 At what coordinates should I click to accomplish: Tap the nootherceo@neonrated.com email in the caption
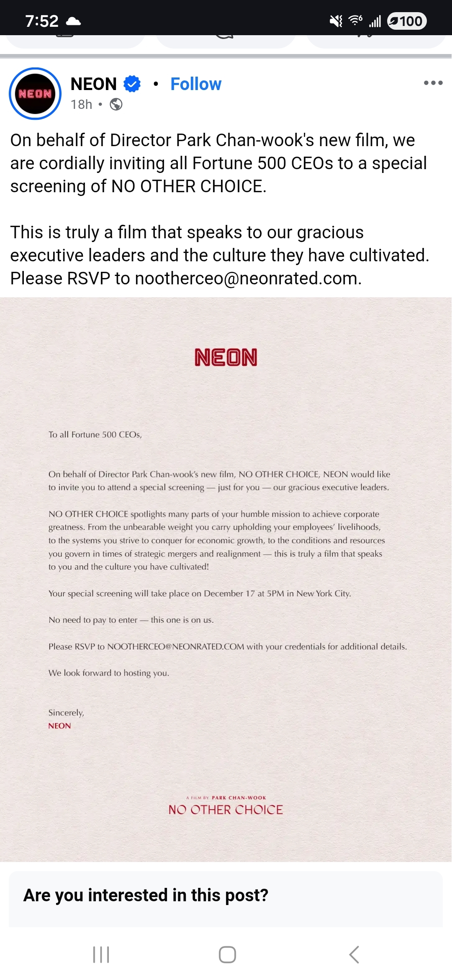tap(248, 279)
